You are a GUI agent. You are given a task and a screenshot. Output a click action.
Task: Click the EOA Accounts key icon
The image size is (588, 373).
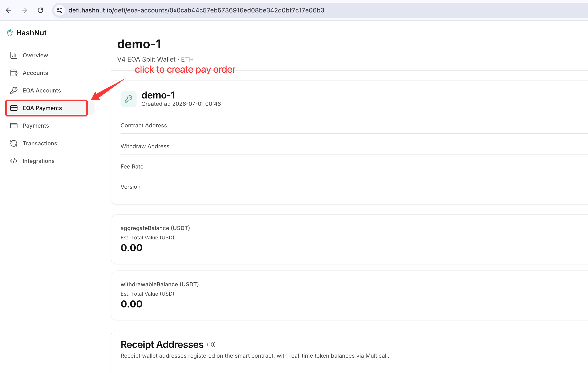click(x=14, y=90)
